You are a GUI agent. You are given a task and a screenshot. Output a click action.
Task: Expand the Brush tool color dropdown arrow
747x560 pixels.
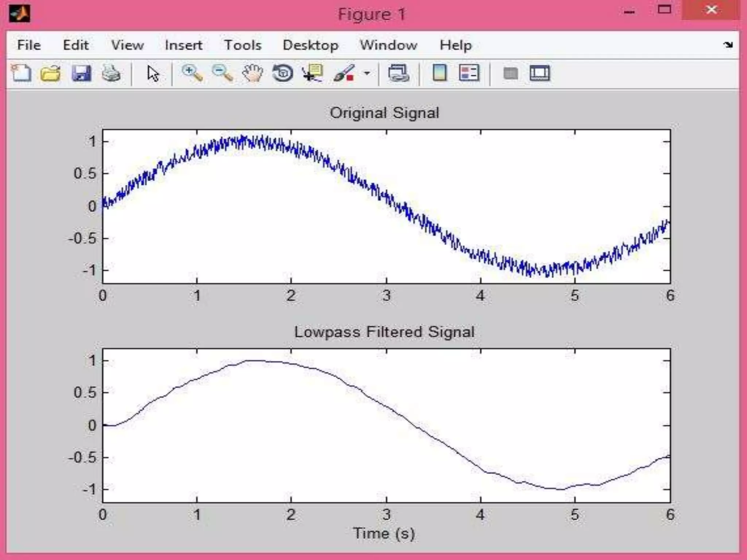[x=367, y=73]
